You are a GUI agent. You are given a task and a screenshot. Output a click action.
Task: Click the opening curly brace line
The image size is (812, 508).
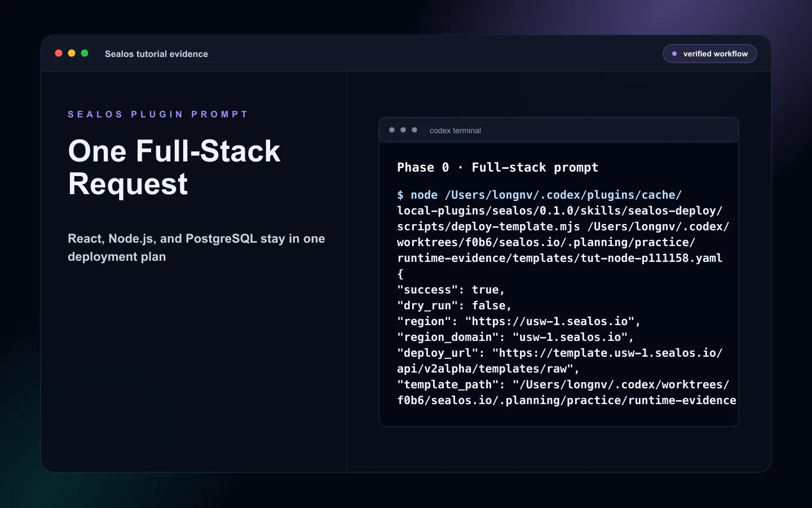click(400, 274)
